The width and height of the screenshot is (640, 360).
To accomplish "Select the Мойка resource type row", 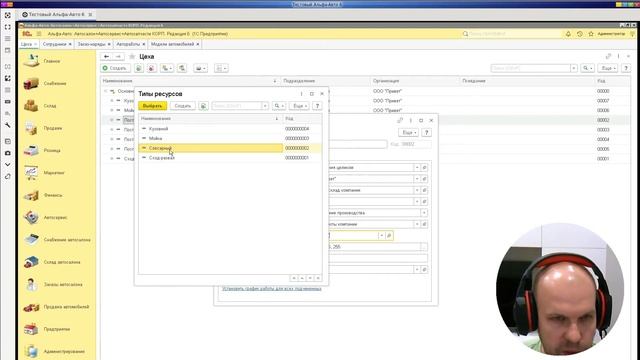I will click(230, 138).
